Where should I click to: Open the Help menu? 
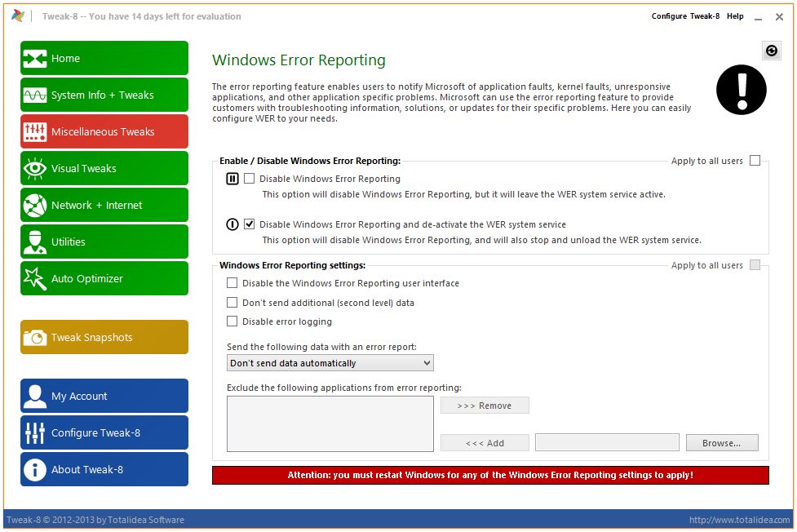pos(735,16)
